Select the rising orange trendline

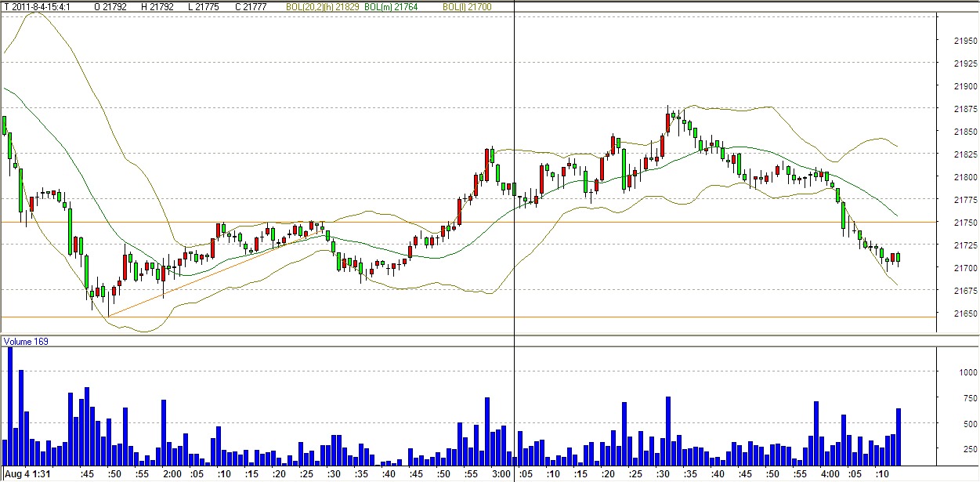point(215,273)
